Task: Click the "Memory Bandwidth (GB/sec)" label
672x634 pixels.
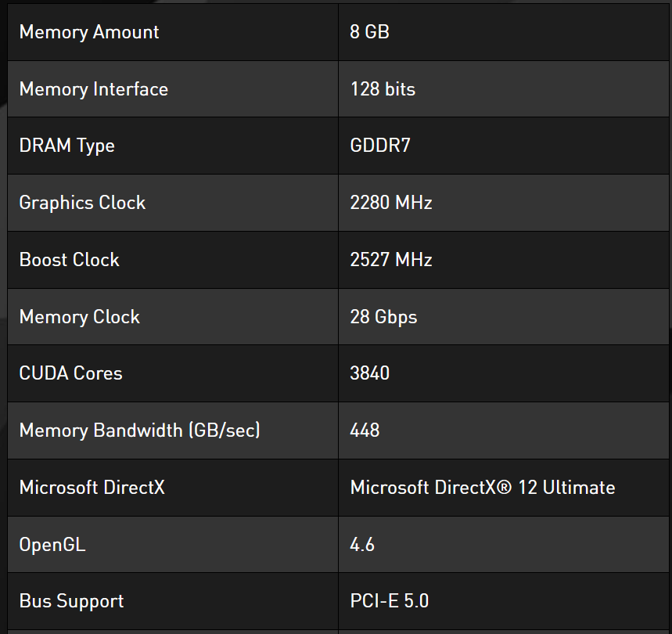Action: [x=139, y=430]
